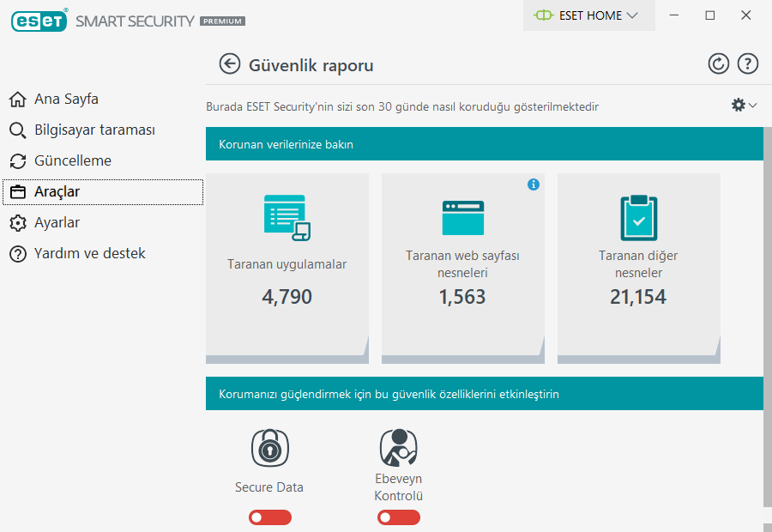Select Güncelleme in the sidebar

(72, 161)
